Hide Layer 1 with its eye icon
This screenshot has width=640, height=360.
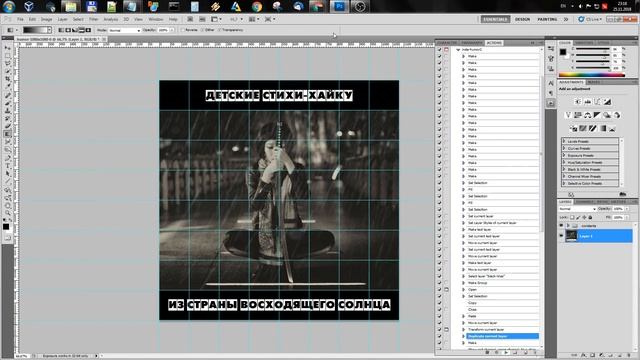(561, 236)
